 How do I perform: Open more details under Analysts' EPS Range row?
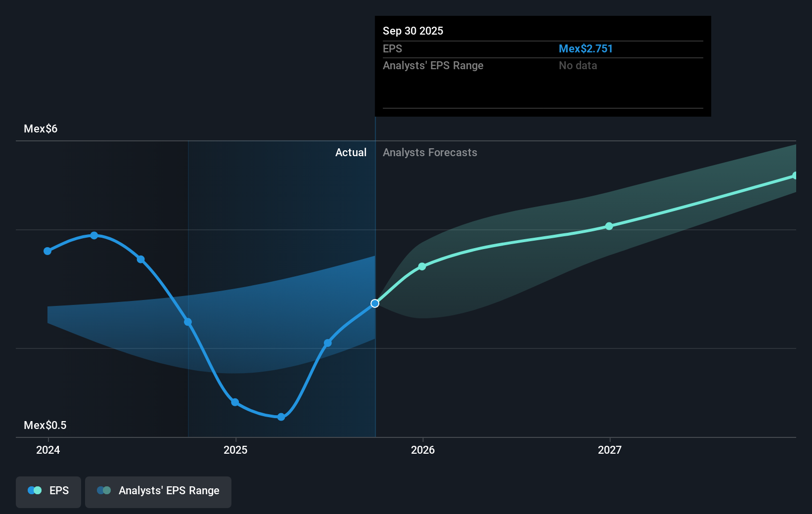(x=433, y=65)
